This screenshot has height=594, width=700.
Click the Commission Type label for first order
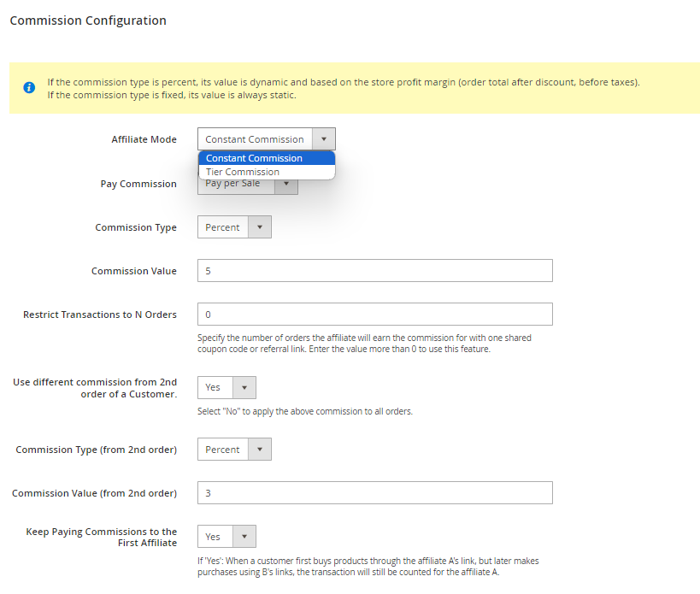click(x=136, y=227)
